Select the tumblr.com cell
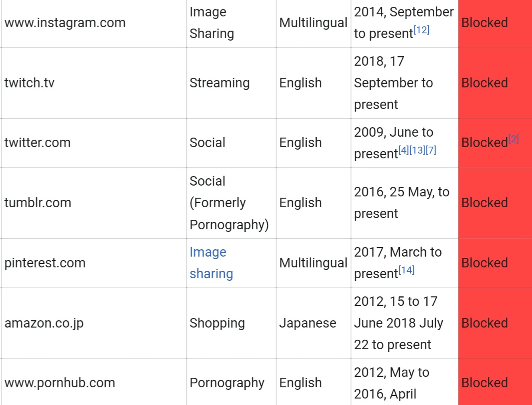532x405 pixels. [x=94, y=203]
